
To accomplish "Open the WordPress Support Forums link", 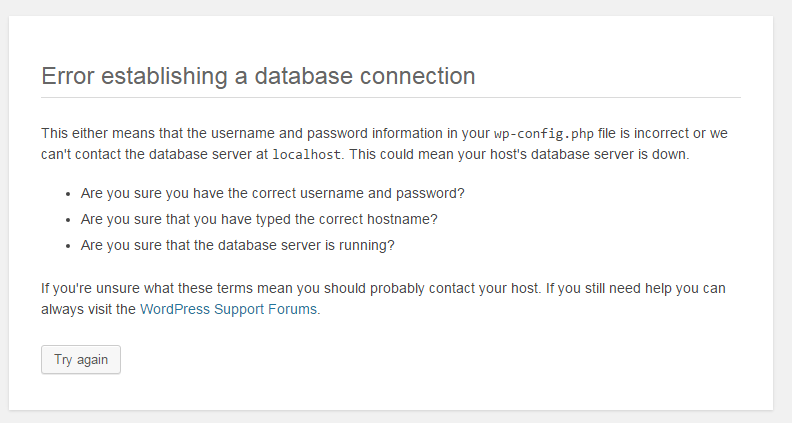I will coord(228,309).
